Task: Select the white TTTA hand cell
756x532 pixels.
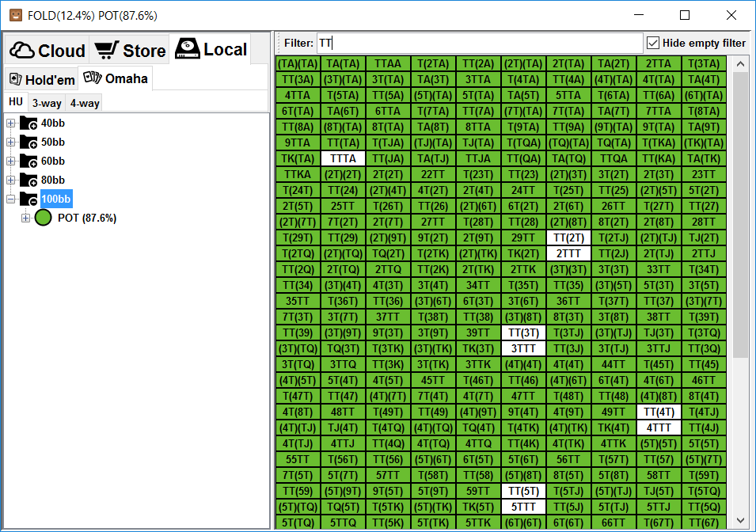Action: pos(343,158)
